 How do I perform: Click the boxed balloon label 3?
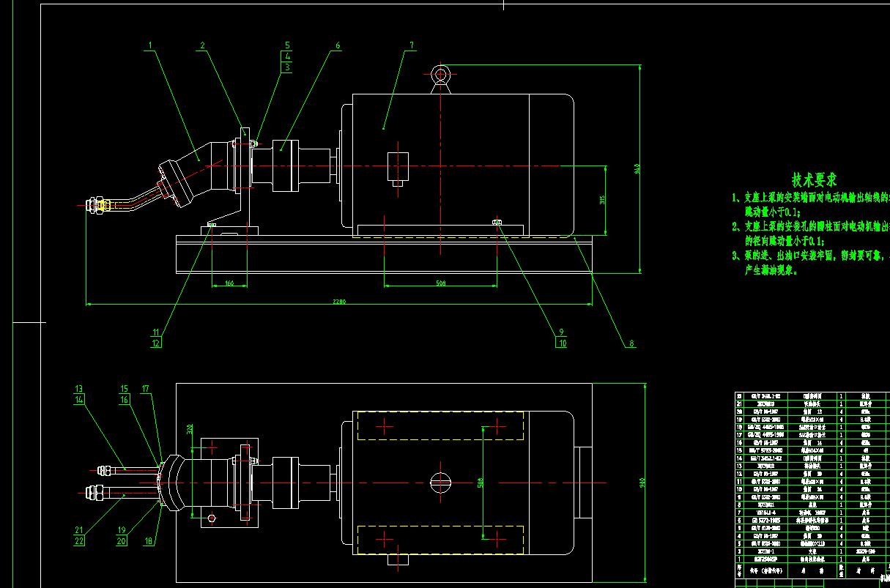(287, 67)
